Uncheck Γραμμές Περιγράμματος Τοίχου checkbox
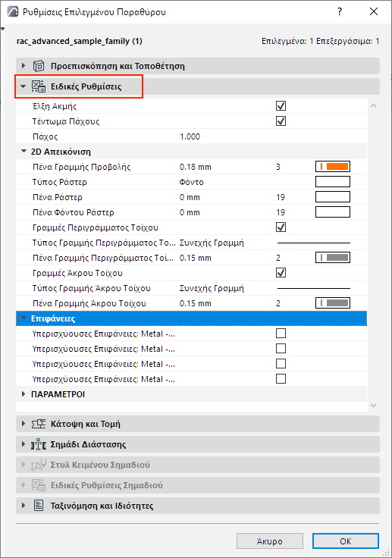This screenshot has width=392, height=558. [281, 227]
